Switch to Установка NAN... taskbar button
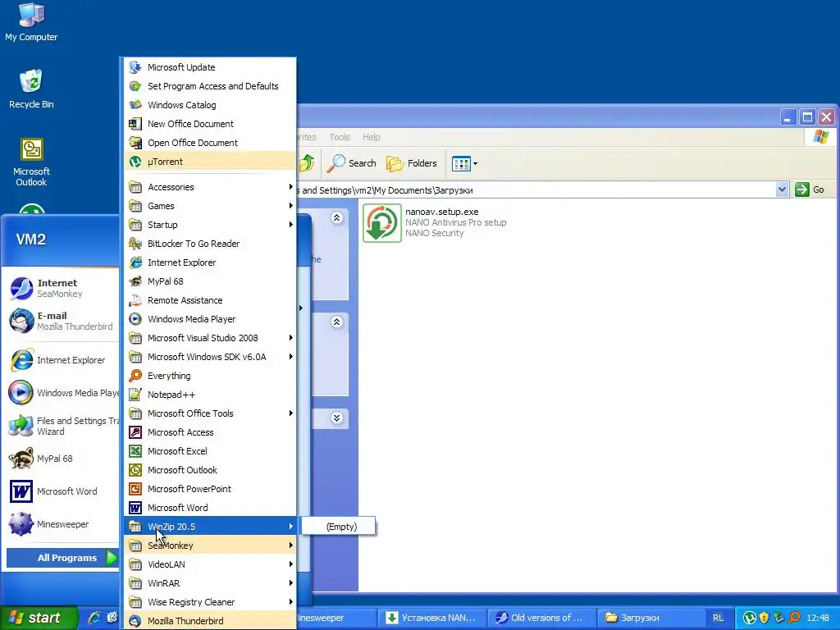This screenshot has height=630, width=840. [431, 618]
